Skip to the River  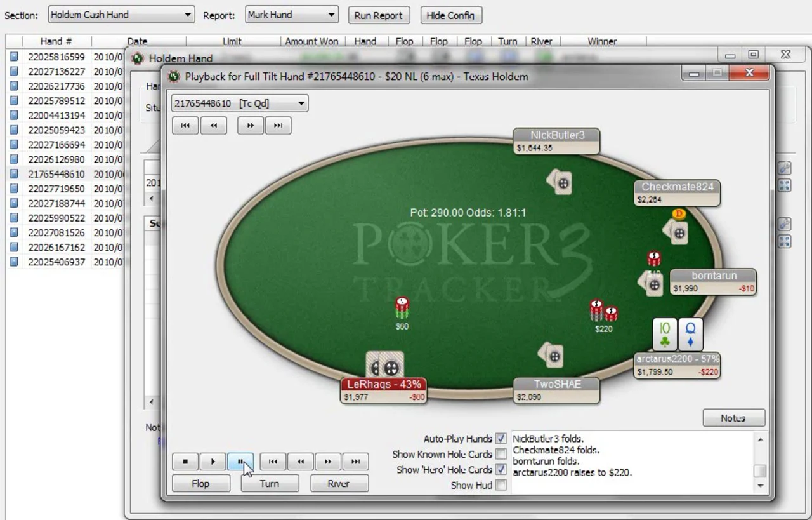click(x=339, y=484)
